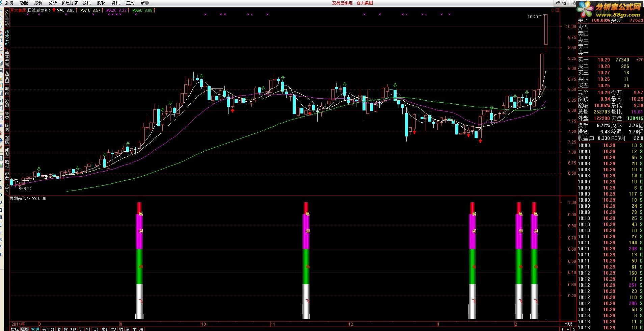Click the mid-November 展翅高飞 signal bar
This screenshot has height=331, width=644.
coord(306,260)
